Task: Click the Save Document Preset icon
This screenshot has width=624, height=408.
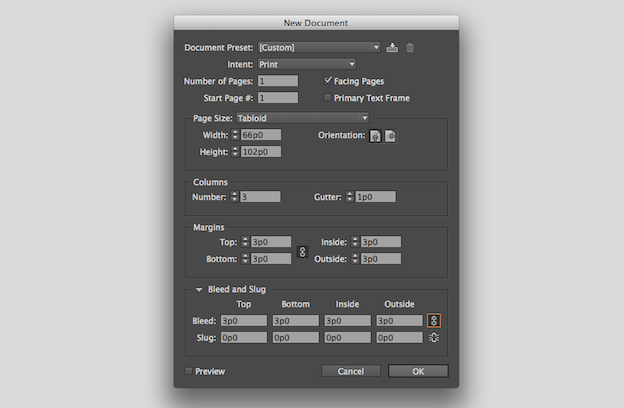Action: [x=392, y=48]
